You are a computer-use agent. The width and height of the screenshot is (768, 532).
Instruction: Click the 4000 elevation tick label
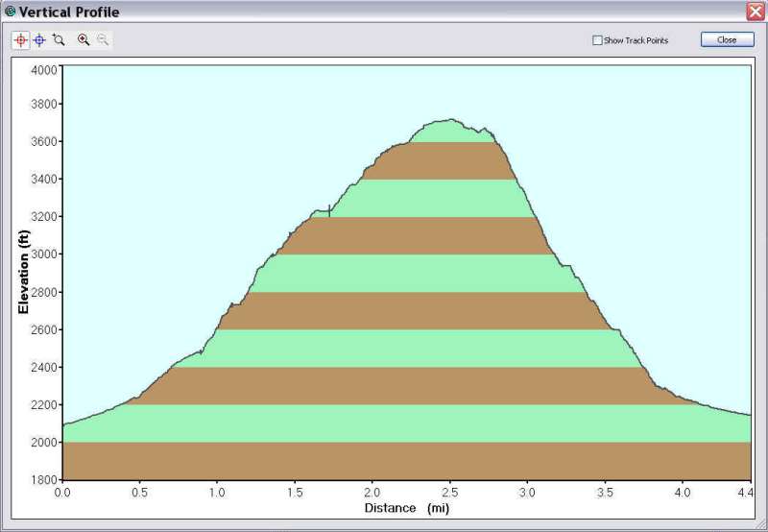click(x=42, y=70)
